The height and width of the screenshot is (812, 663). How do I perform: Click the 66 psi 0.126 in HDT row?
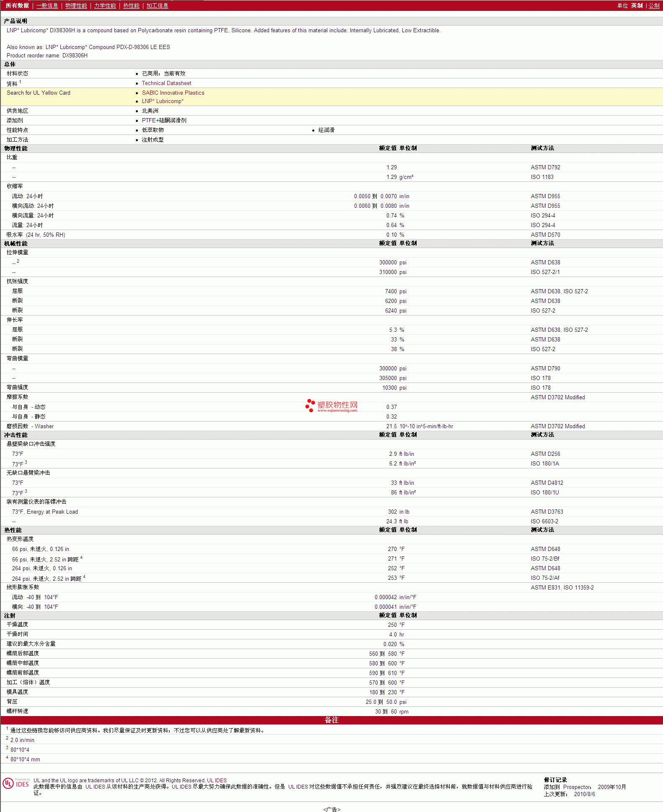tap(331, 549)
